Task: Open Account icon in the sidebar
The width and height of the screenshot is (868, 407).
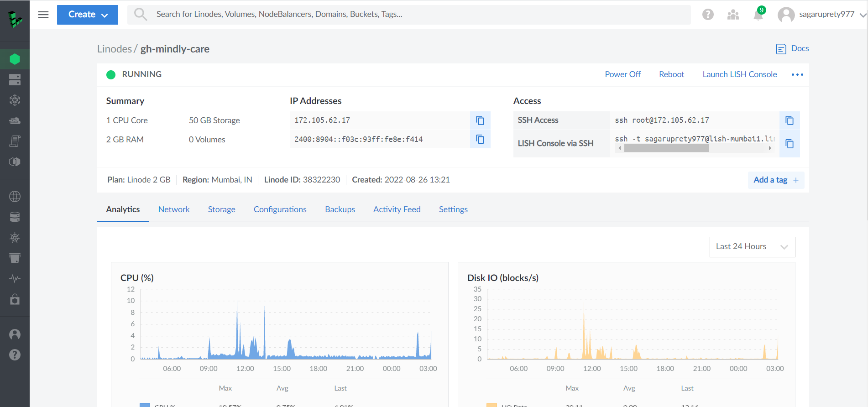Action: click(15, 334)
